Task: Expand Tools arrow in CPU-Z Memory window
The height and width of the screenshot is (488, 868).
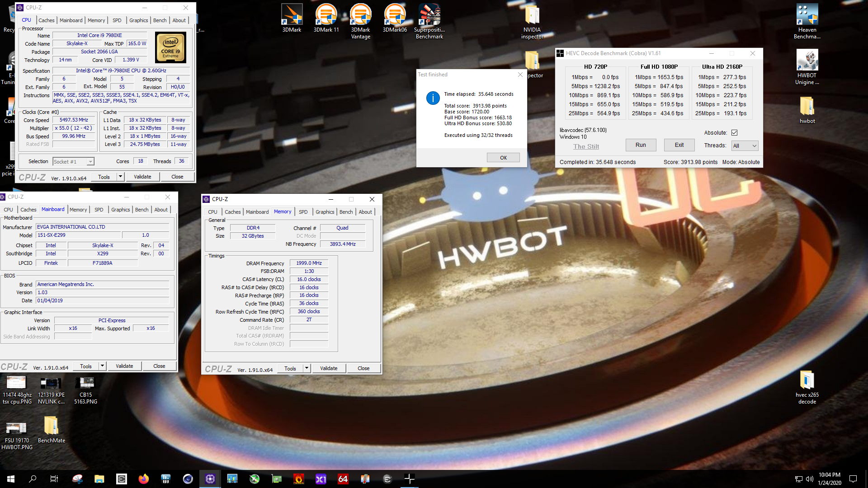Action: click(307, 368)
